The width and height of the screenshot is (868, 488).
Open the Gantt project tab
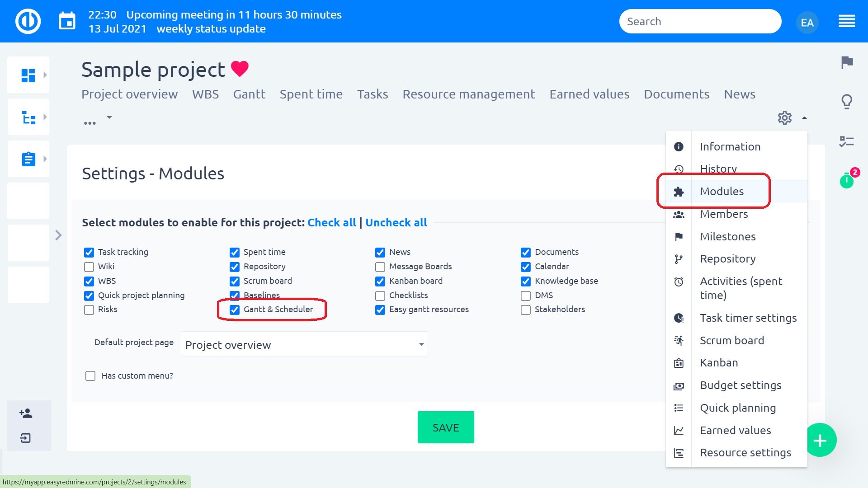tap(249, 94)
